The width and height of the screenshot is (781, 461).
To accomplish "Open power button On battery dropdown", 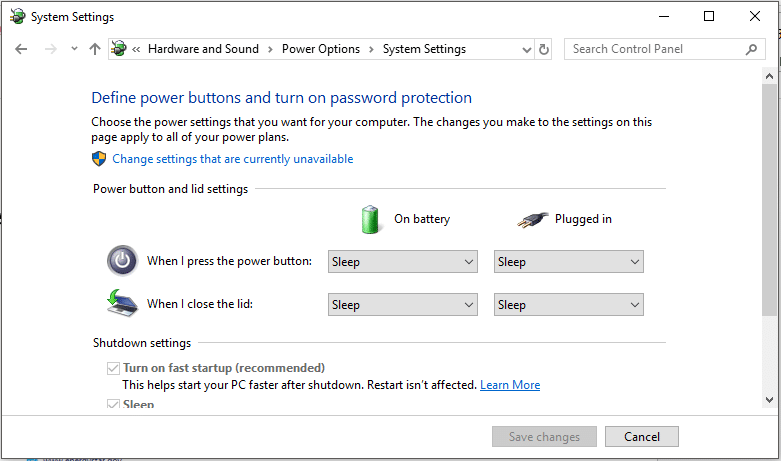I will click(402, 262).
